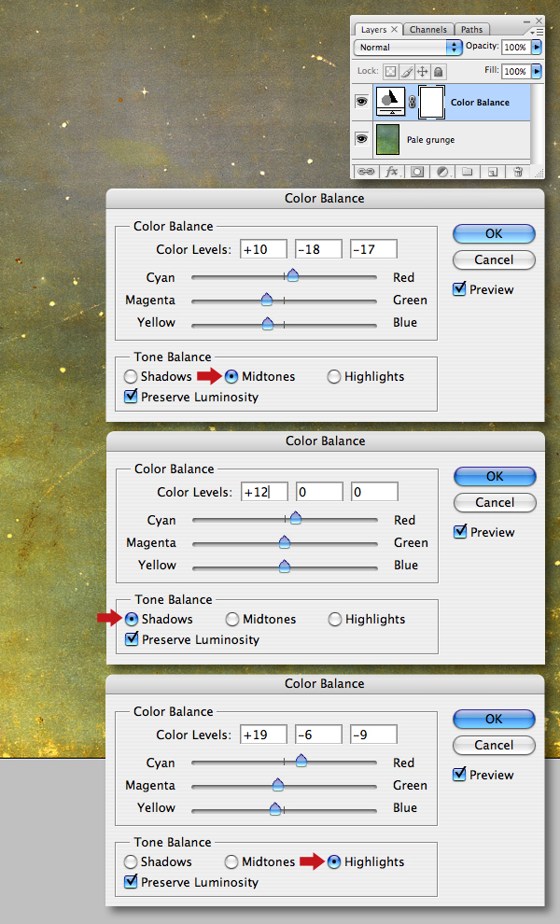Open the Opacity slider arrow
Image resolution: width=560 pixels, height=924 pixels.
(x=537, y=47)
